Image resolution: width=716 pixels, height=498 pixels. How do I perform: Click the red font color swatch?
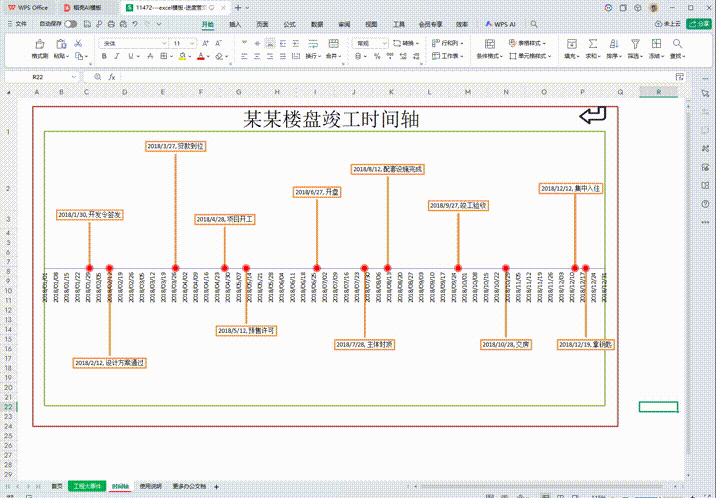point(201,56)
